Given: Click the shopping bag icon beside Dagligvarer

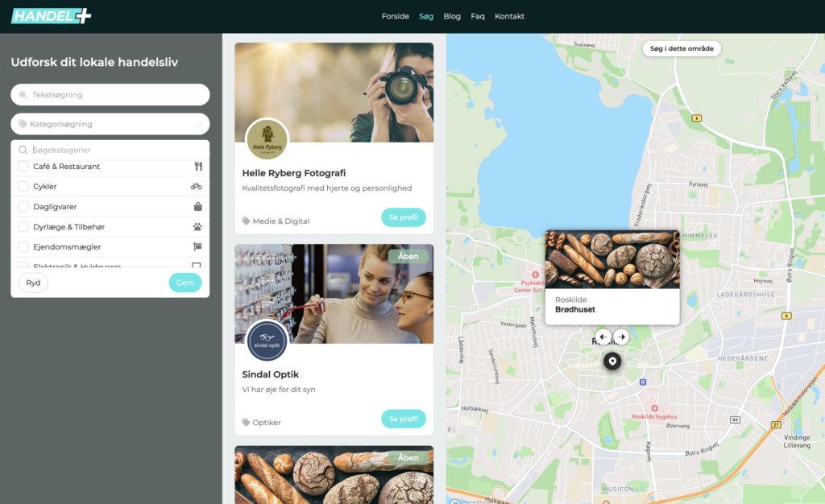Looking at the screenshot, I should tap(198, 207).
